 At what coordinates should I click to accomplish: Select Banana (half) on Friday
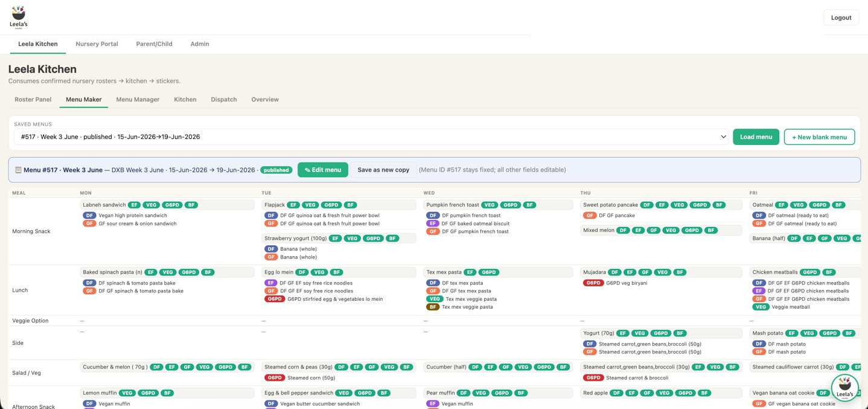[769, 238]
